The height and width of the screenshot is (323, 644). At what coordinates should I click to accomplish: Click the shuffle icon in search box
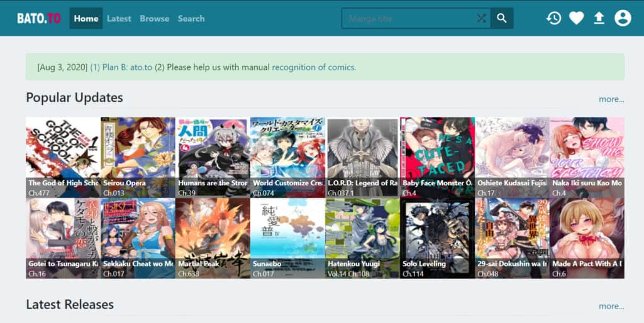click(481, 18)
